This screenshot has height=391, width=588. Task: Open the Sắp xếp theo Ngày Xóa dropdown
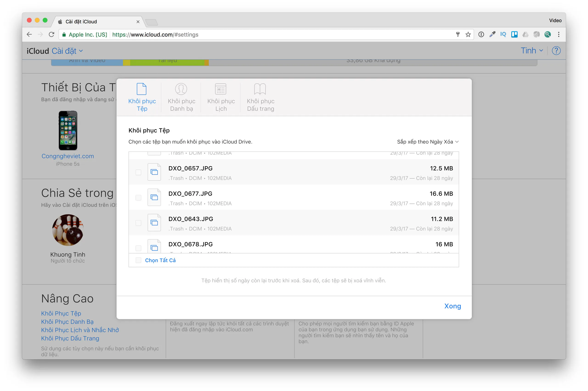pyautogui.click(x=428, y=142)
